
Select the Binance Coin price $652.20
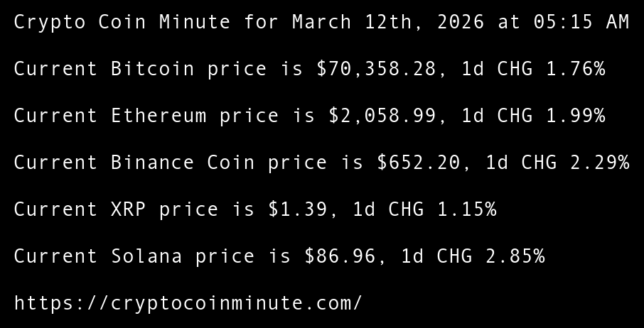(418, 163)
